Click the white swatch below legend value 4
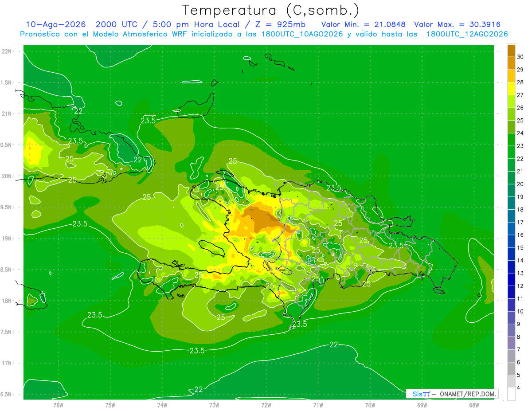This screenshot has width=532, height=411. (x=511, y=394)
